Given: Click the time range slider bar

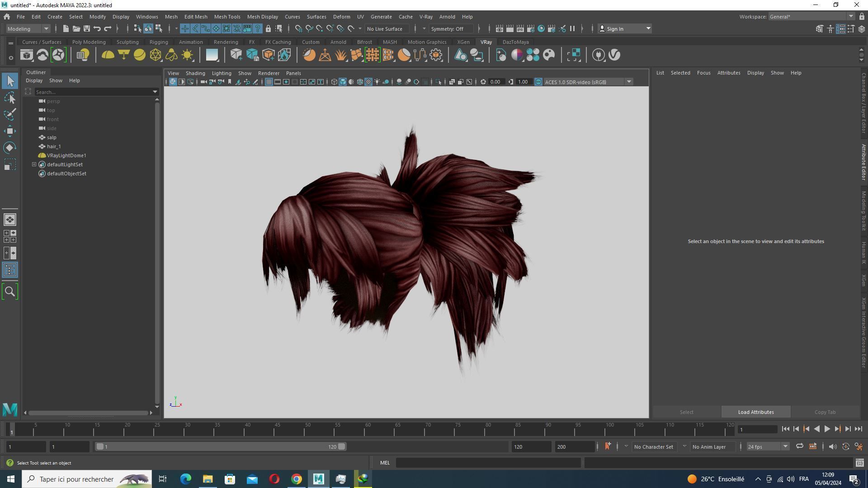Looking at the screenshot, I should click(x=221, y=446).
